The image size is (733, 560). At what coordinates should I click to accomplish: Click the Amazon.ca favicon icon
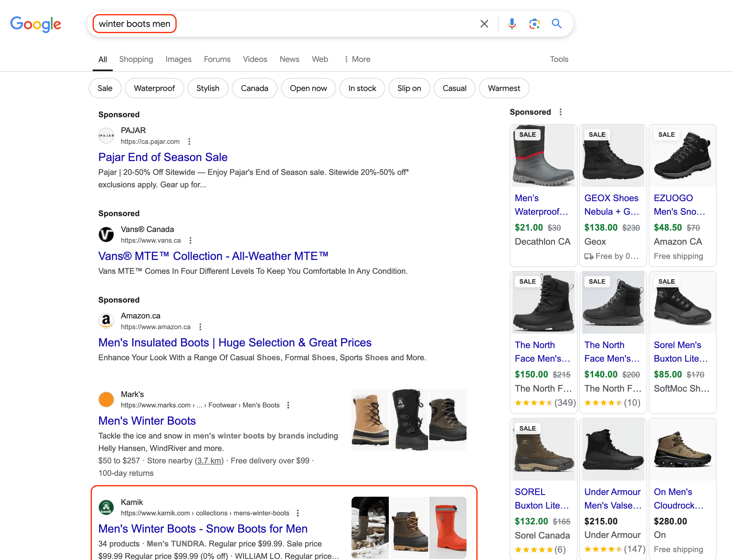click(x=106, y=321)
